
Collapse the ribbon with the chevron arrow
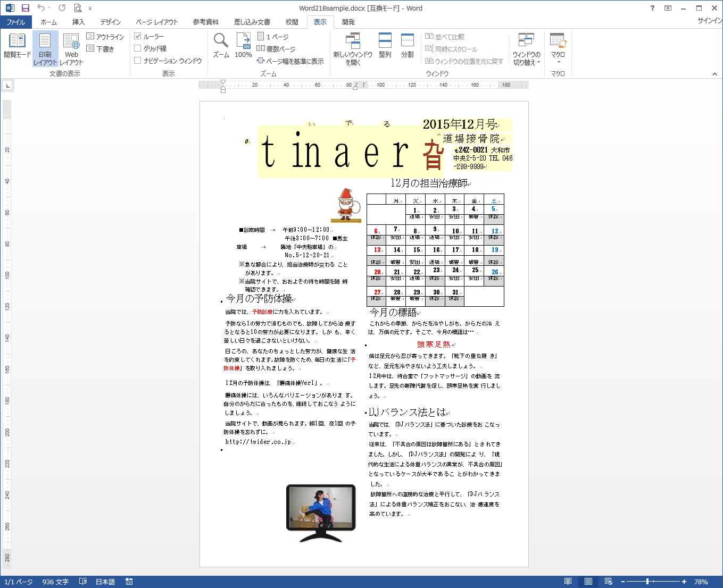coord(714,74)
